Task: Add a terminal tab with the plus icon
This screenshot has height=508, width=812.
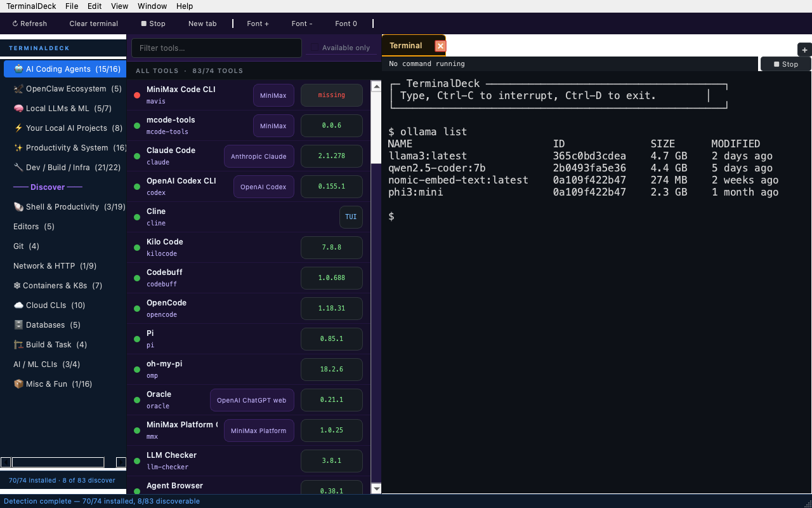Action: point(804,50)
